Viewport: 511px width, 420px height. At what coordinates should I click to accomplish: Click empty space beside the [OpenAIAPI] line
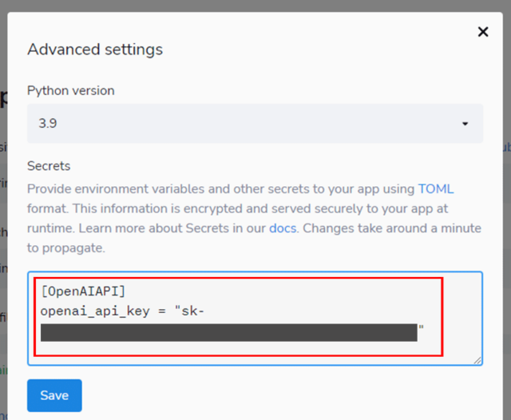pos(303,291)
